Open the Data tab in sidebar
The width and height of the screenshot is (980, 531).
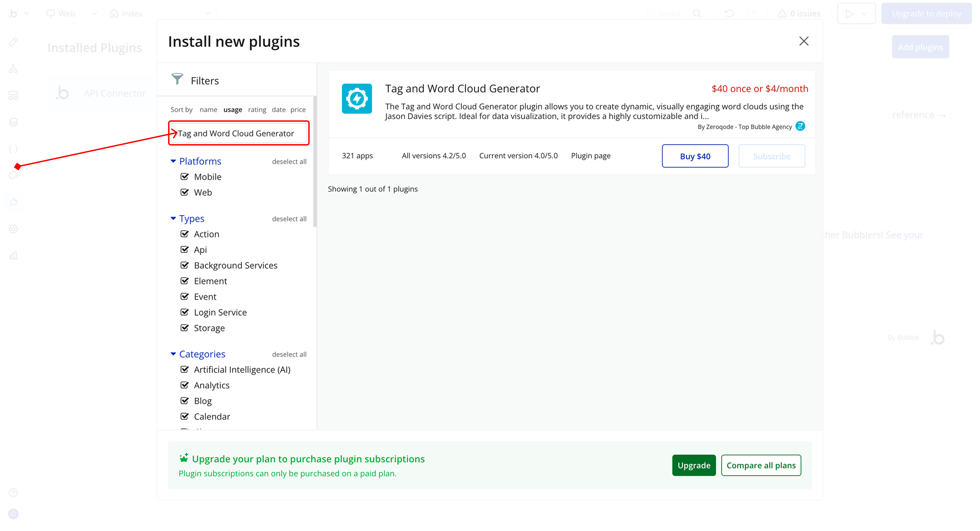coord(13,122)
